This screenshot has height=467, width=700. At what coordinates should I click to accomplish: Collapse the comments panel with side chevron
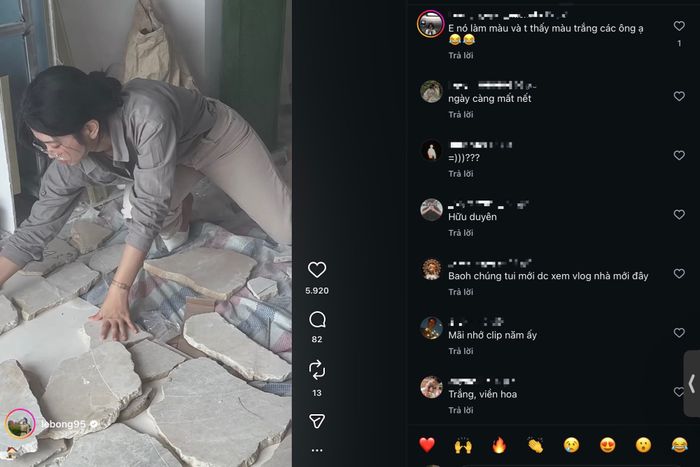(692, 384)
